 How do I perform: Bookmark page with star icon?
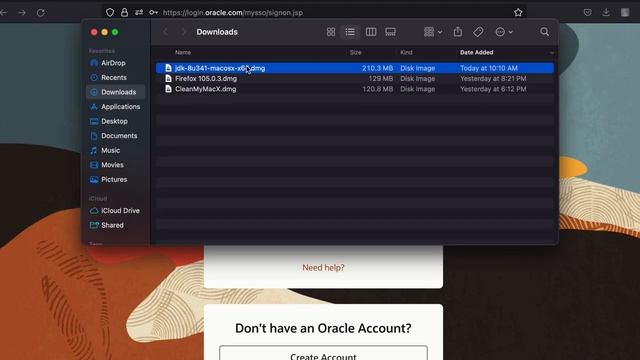(518, 13)
